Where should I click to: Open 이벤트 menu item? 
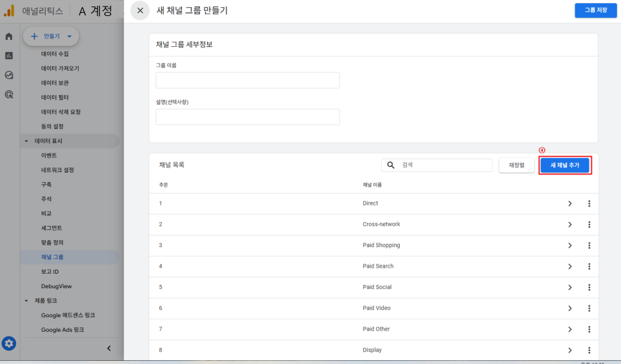pos(49,155)
